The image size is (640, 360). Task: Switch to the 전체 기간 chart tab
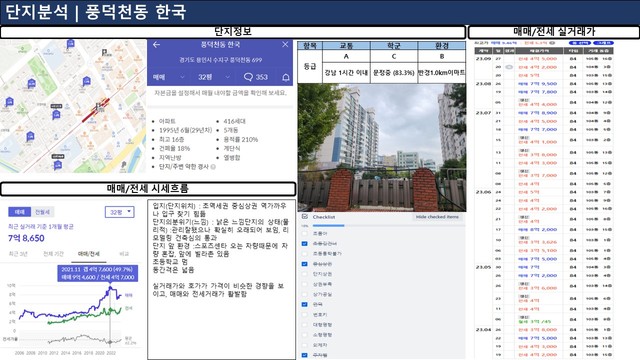point(53,254)
